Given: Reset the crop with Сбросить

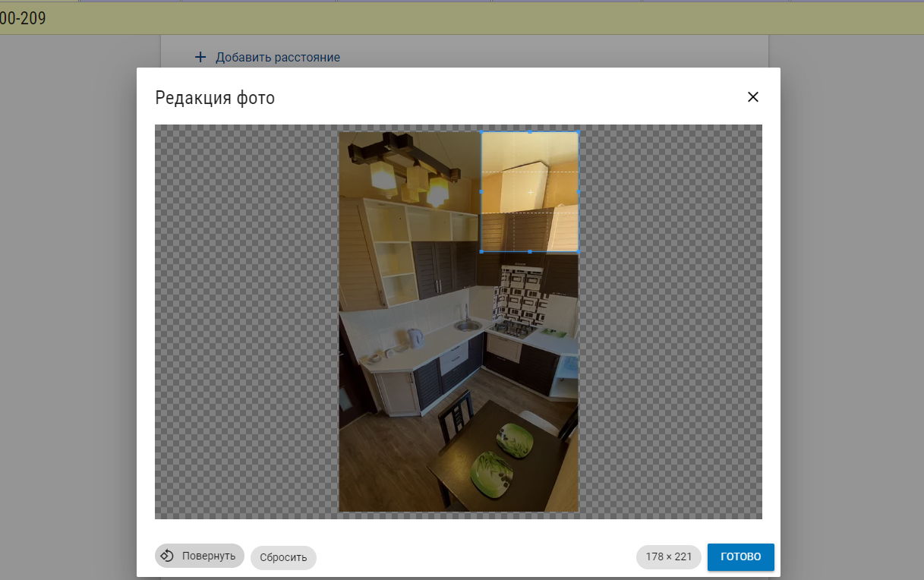Looking at the screenshot, I should [x=283, y=557].
